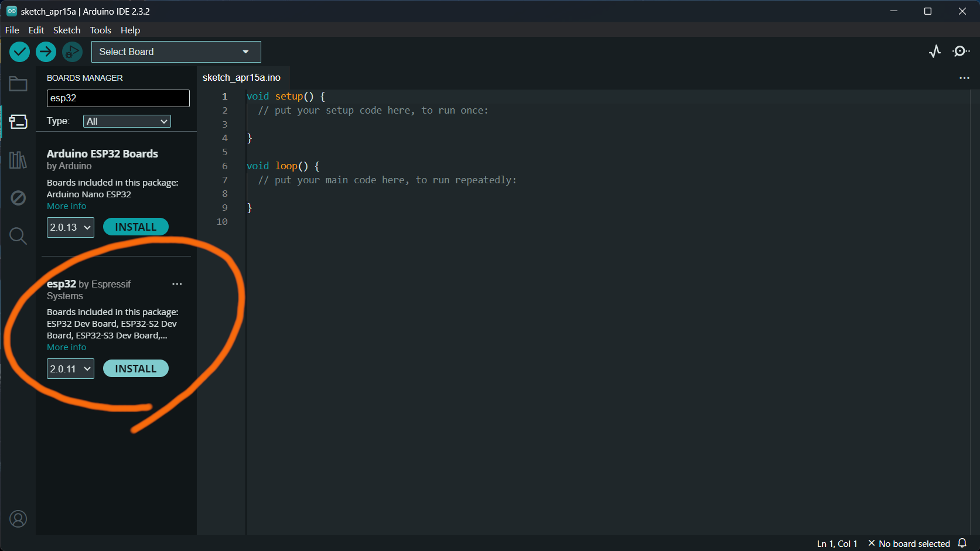Open the Type filter dropdown
The height and width of the screenshot is (551, 980).
[127, 121]
